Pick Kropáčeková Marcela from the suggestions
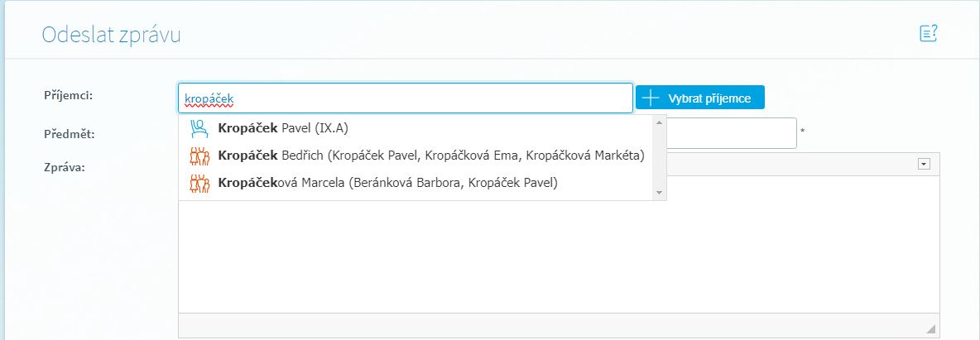This screenshot has height=340, width=980. pos(387,183)
